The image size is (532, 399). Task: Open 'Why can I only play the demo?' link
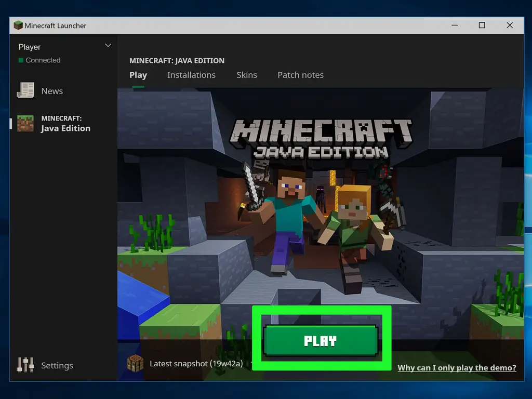click(457, 368)
